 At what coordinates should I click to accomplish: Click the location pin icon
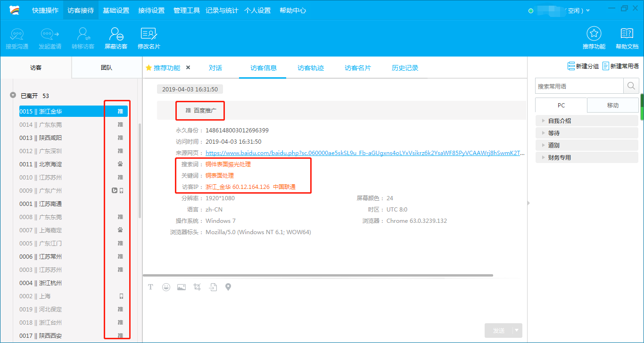pos(228,287)
